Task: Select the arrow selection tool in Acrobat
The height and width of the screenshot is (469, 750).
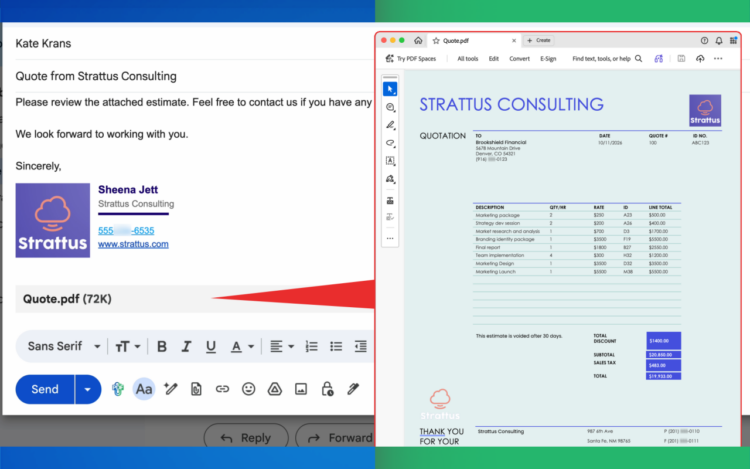Action: (390, 89)
